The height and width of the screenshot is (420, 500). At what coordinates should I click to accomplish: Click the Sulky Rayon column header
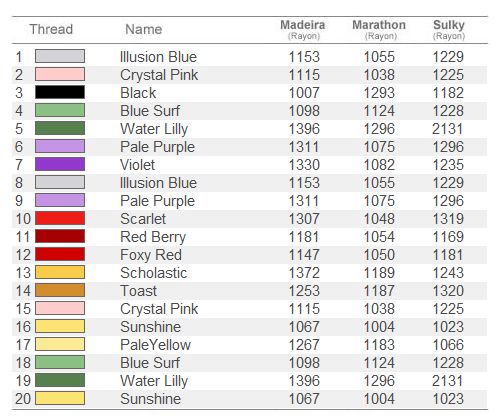tap(449, 29)
